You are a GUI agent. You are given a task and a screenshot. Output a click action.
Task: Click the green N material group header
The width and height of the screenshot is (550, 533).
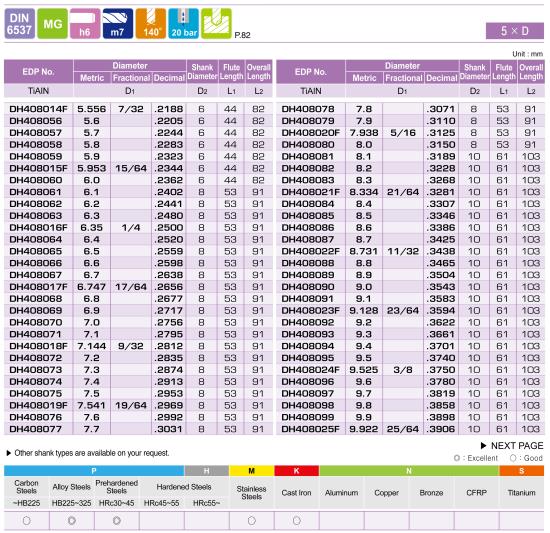point(409,471)
